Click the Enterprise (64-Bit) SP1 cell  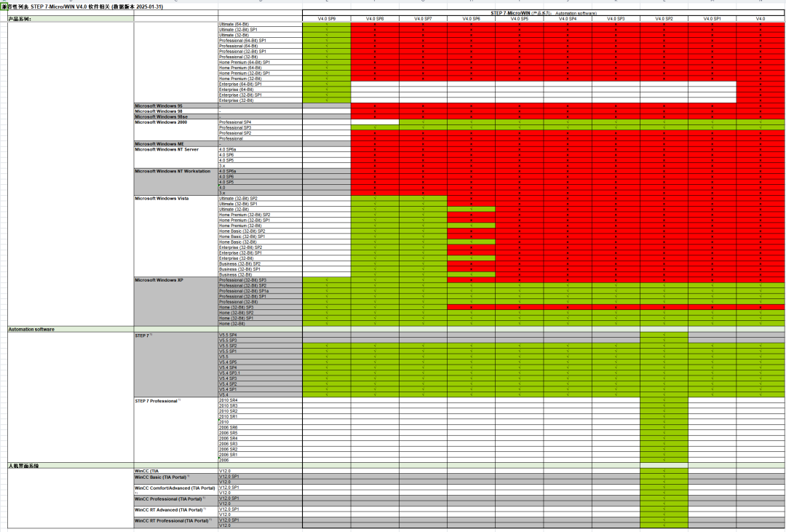point(260,84)
